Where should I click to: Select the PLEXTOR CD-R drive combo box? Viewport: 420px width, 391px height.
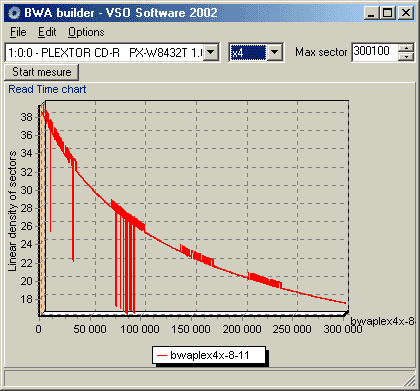[112, 52]
